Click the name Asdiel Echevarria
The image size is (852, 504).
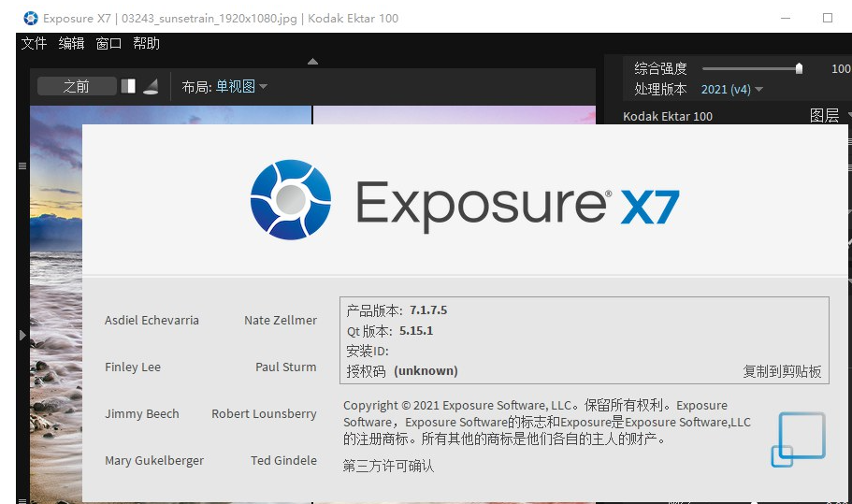pyautogui.click(x=152, y=321)
